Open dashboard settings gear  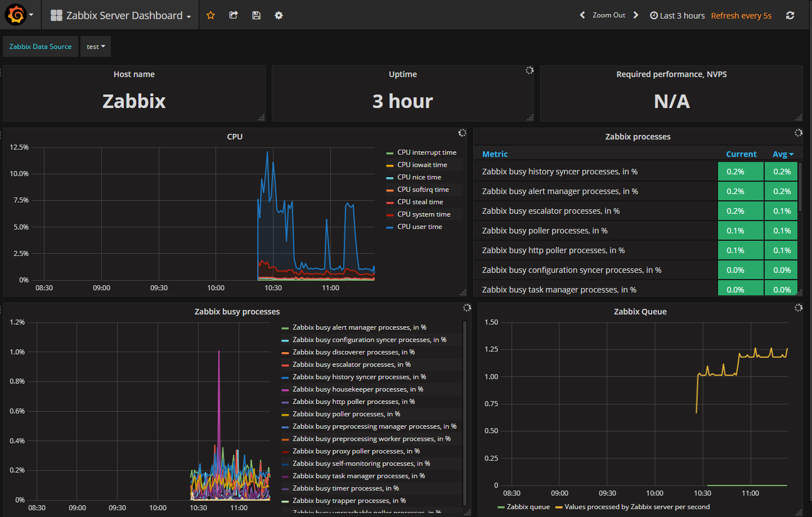click(279, 15)
